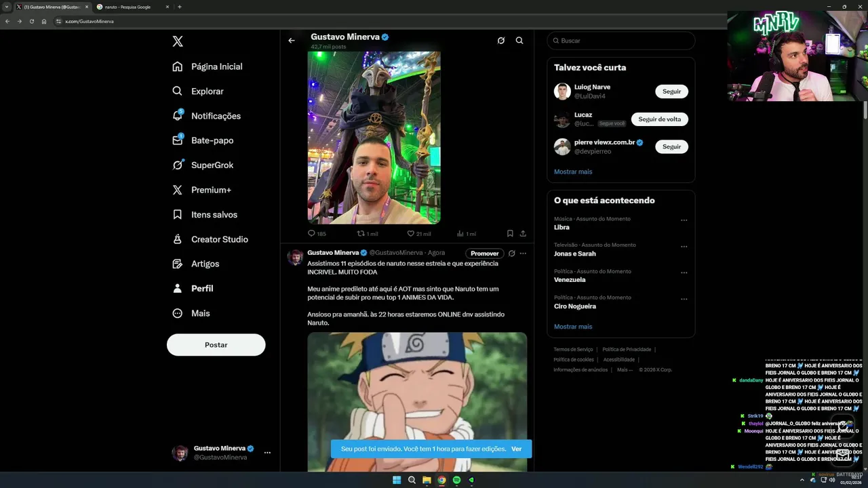The height and width of the screenshot is (488, 868).
Task: Open the selfie photo with statue
Action: (x=374, y=138)
